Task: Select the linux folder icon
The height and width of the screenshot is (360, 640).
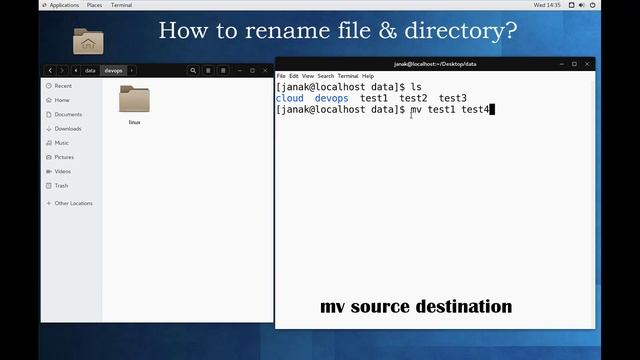Action: [134, 99]
